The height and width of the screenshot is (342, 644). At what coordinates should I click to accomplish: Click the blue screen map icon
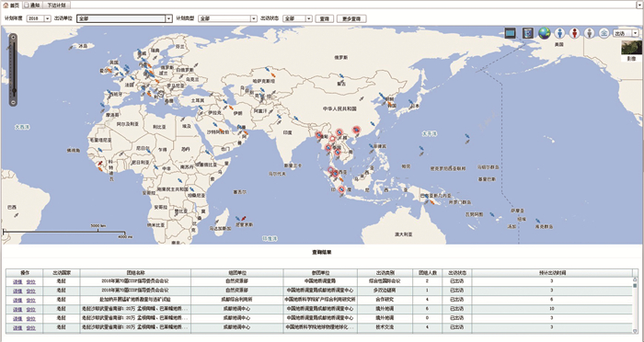[x=511, y=33]
